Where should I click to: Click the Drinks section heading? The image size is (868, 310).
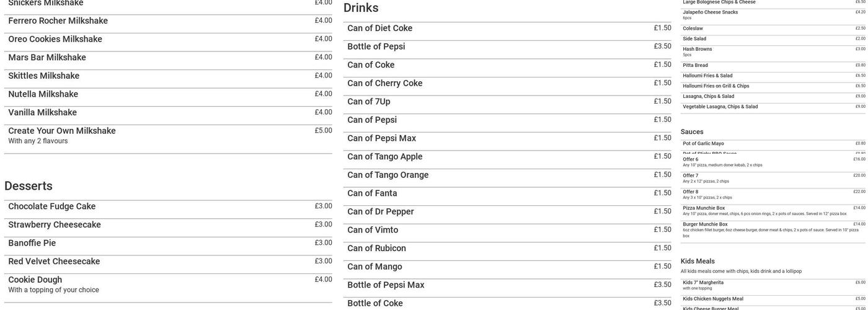coord(361,8)
